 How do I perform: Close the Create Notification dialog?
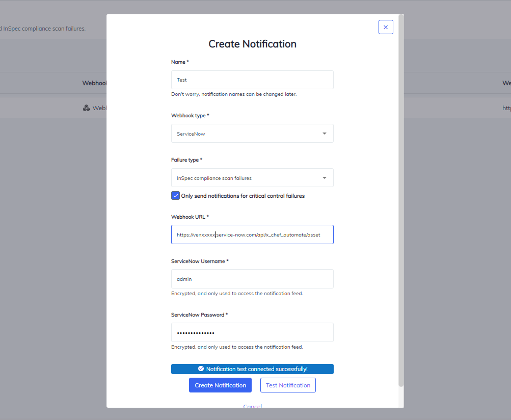click(x=386, y=27)
